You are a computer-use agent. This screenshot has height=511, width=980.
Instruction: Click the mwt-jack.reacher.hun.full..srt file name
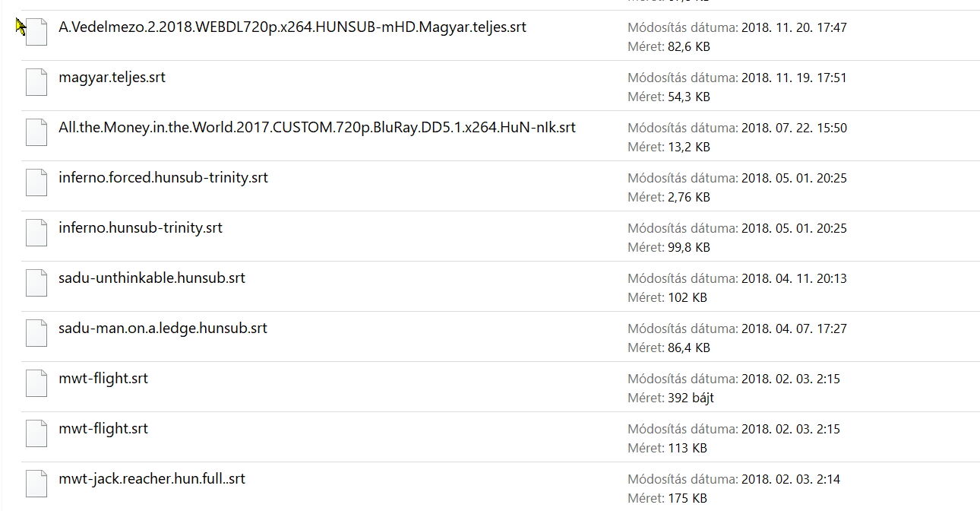point(151,479)
